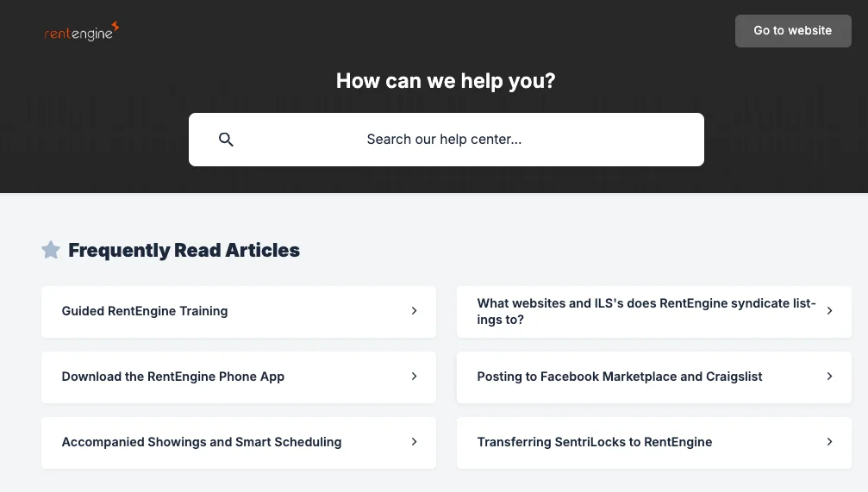Click arrow on Download the RentEngine Phone App
The width and height of the screenshot is (868, 492).
(x=414, y=377)
